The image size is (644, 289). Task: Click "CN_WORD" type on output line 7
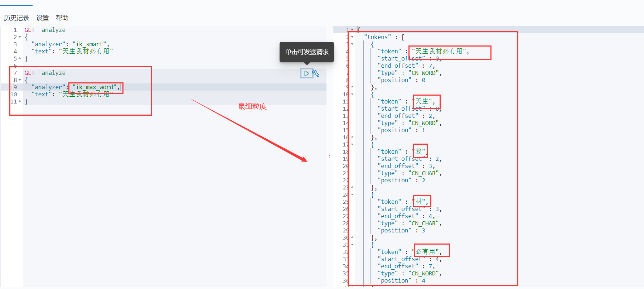[423, 73]
